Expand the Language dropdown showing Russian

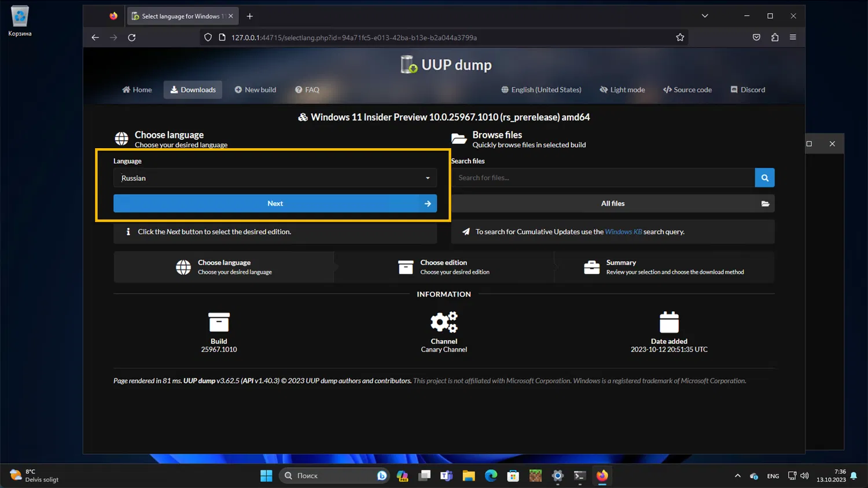[275, 178]
